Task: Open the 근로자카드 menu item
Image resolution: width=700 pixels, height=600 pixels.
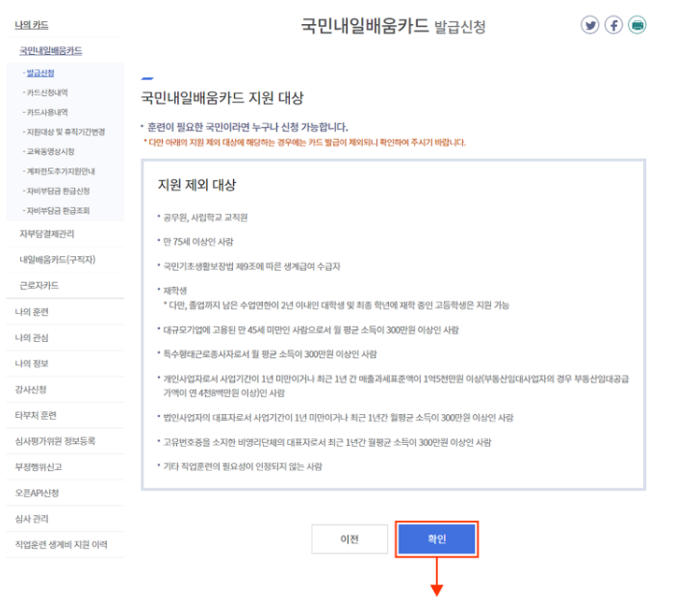Action: [39, 285]
